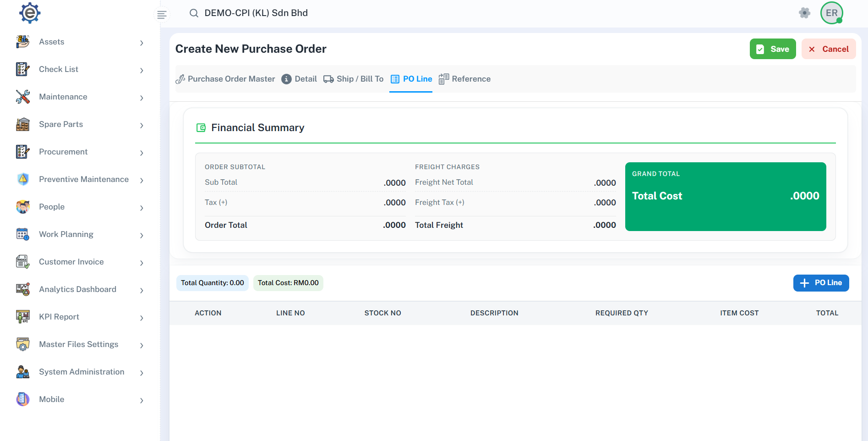Save the new purchase order
This screenshot has height=441, width=868.
[773, 49]
